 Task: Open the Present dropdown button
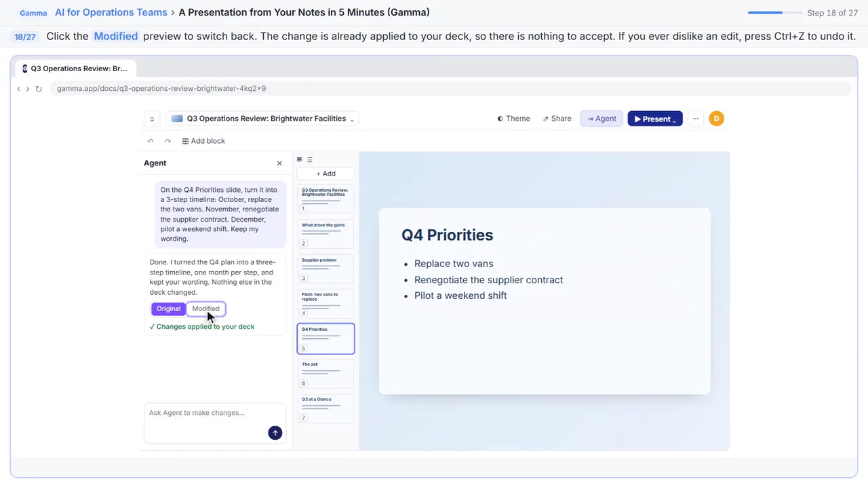click(654, 119)
